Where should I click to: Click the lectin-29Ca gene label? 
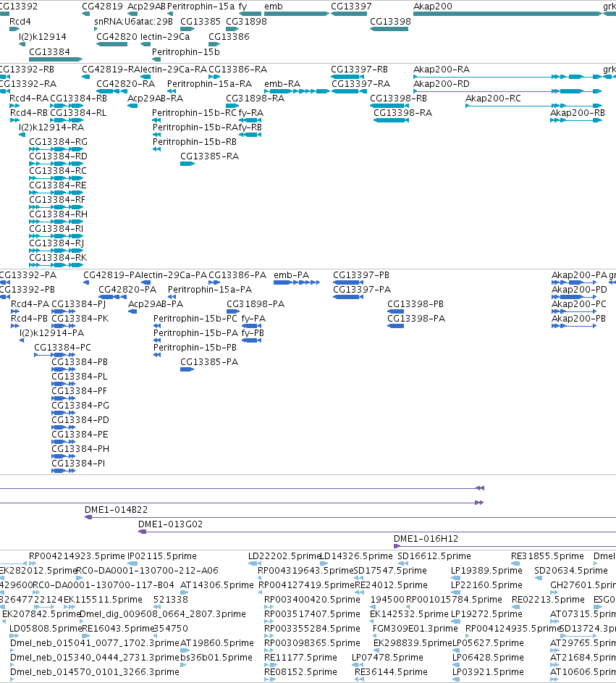[165, 37]
